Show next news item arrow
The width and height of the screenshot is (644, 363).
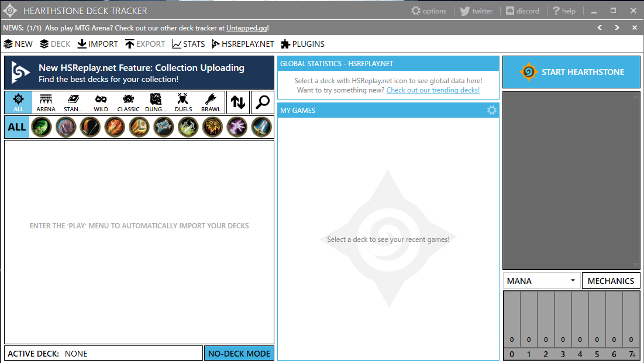click(x=617, y=28)
